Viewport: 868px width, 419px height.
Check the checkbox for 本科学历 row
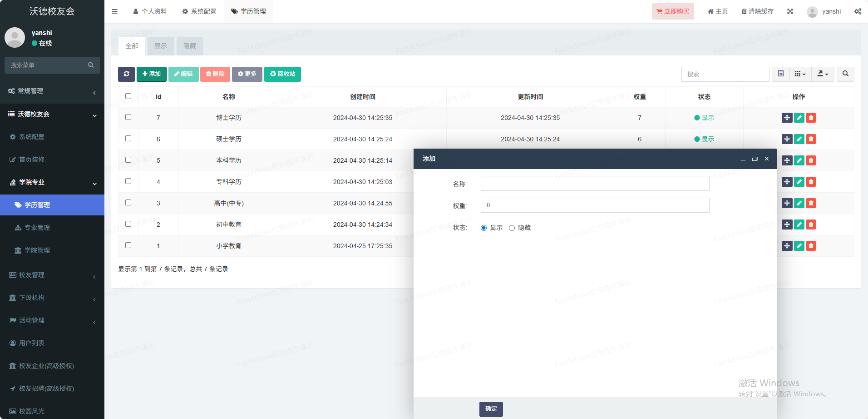128,160
